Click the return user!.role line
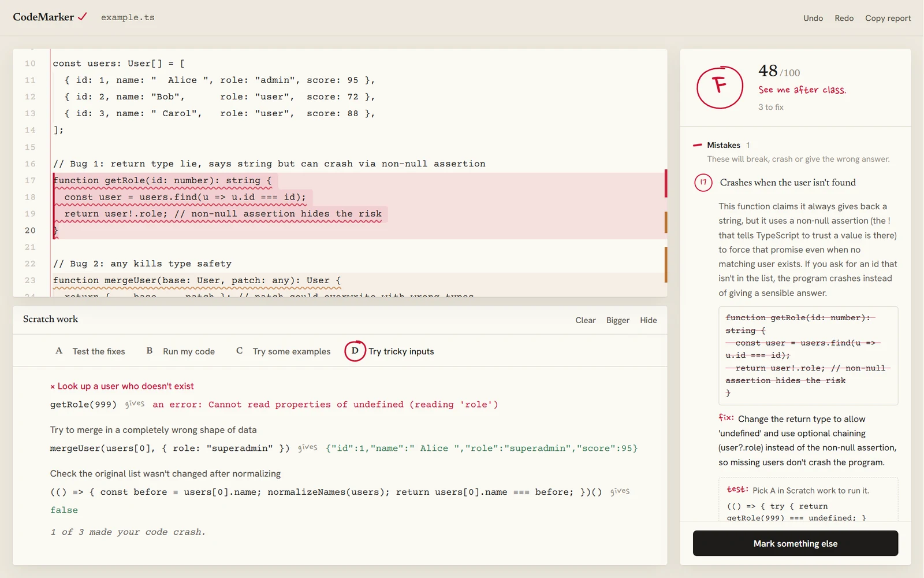This screenshot has width=924, height=578. tap(223, 214)
